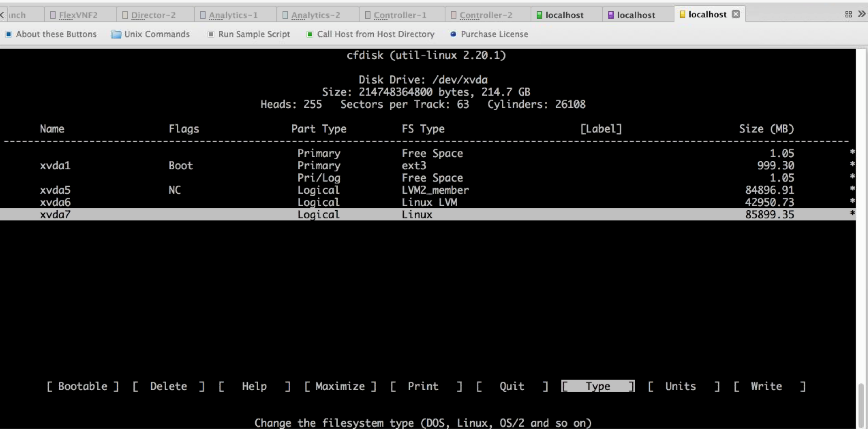Click the green localhost tab icon

(539, 15)
